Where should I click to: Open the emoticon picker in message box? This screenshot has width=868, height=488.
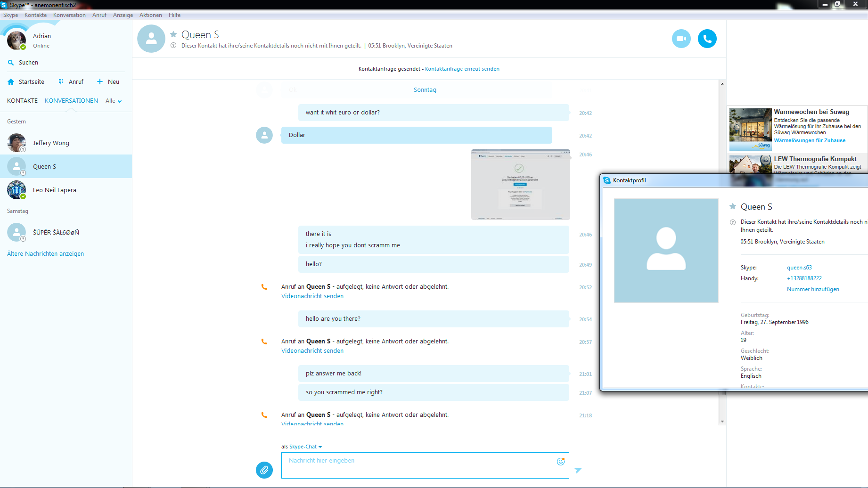(560, 461)
